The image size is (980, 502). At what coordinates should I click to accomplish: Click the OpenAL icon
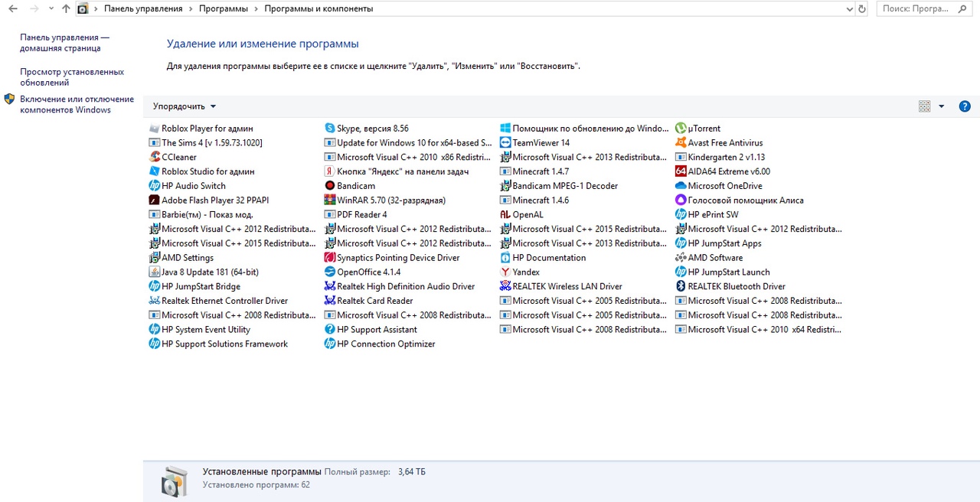tap(505, 214)
